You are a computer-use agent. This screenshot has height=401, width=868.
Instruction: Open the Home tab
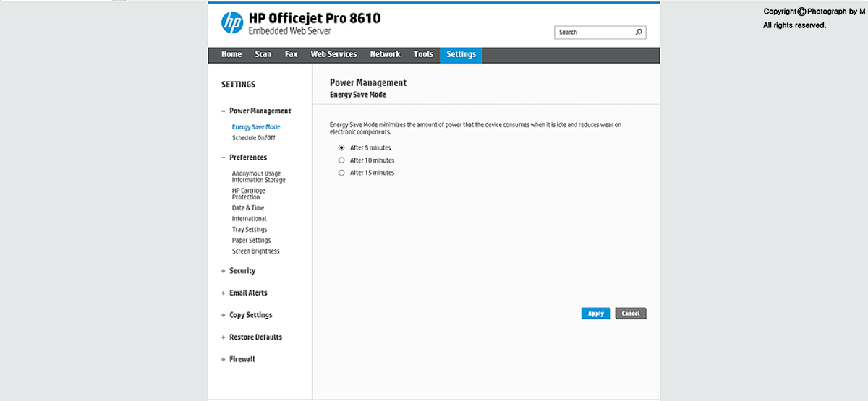(231, 54)
